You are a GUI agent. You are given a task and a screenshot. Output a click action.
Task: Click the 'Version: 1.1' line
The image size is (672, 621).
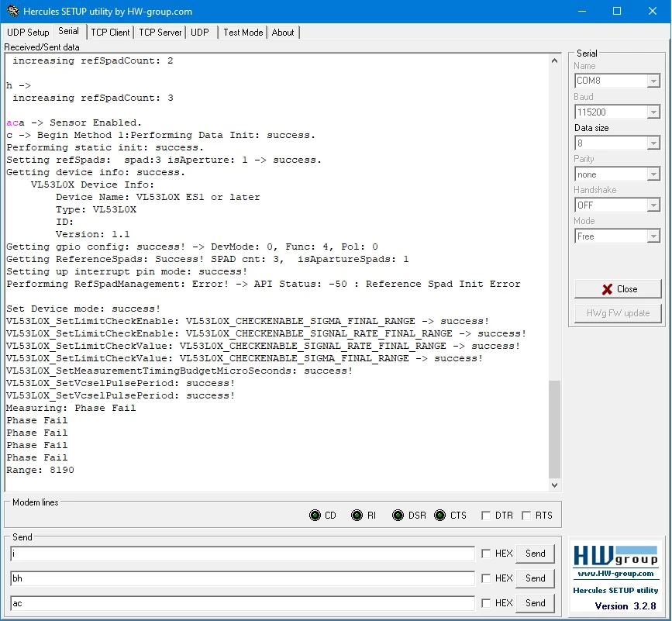pos(92,234)
